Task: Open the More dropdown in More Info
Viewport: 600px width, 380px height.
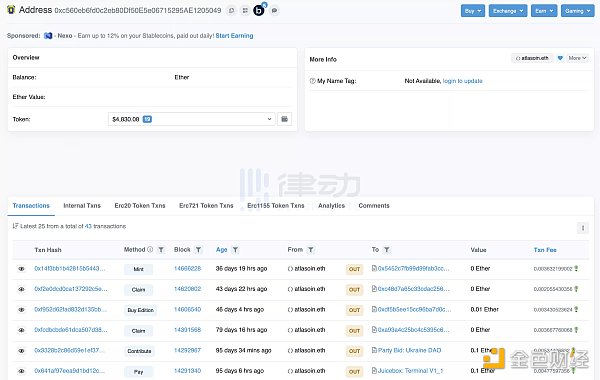Action: (577, 58)
